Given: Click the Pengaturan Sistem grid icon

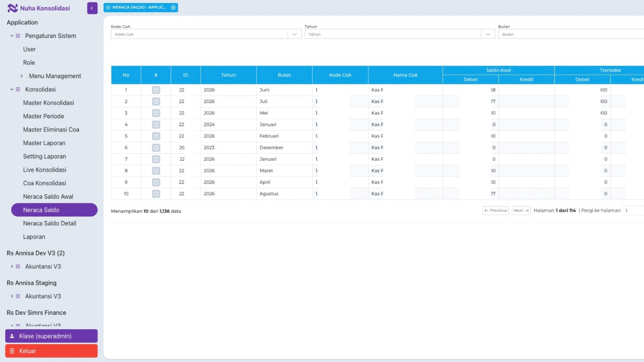Looking at the screenshot, I should (18, 36).
